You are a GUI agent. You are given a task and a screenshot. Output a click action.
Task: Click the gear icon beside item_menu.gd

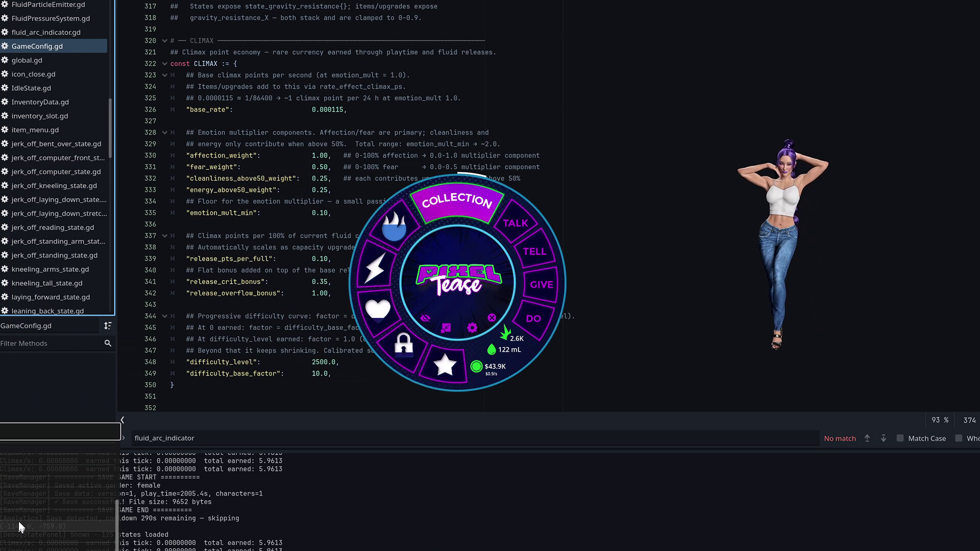[x=5, y=130]
